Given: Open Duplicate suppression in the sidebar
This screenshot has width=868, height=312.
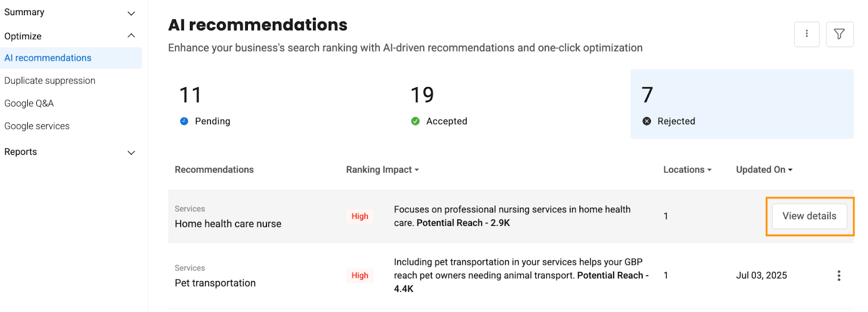Looking at the screenshot, I should (50, 81).
